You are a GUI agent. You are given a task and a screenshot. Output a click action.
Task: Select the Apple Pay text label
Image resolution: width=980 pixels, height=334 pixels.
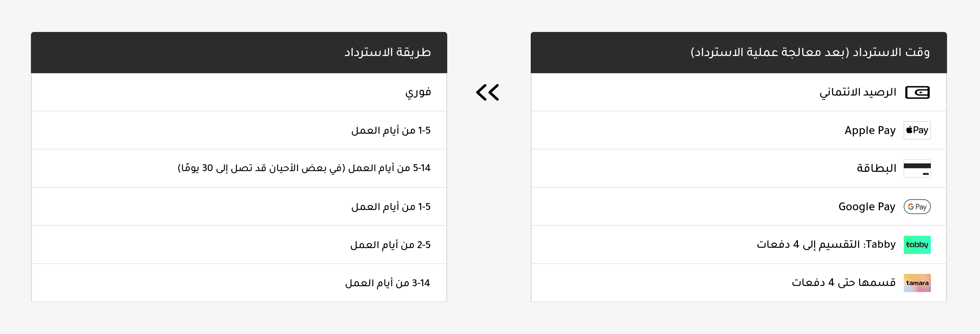pos(870,131)
